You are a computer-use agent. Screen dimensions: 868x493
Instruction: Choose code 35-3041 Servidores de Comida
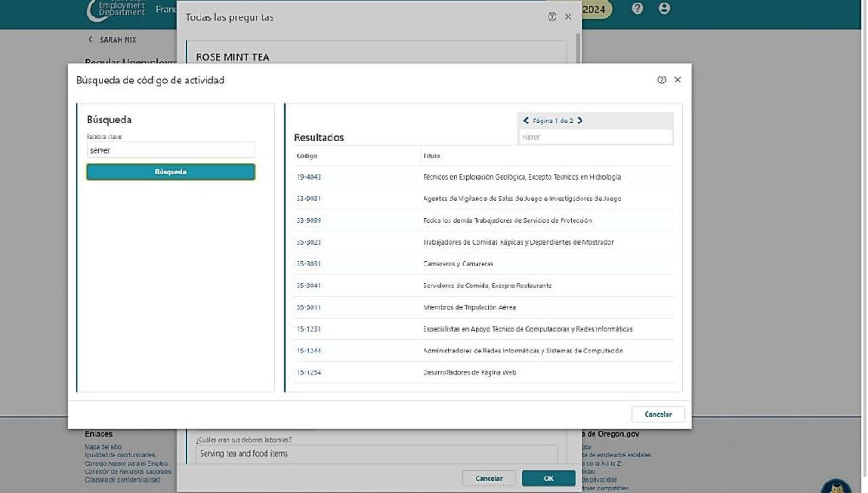[308, 286]
